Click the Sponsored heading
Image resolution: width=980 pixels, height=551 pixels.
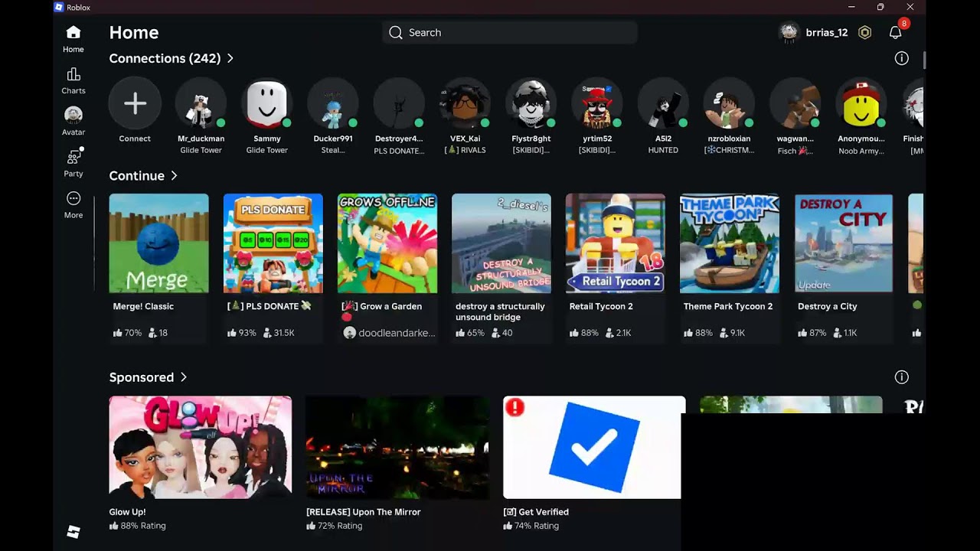pos(142,377)
